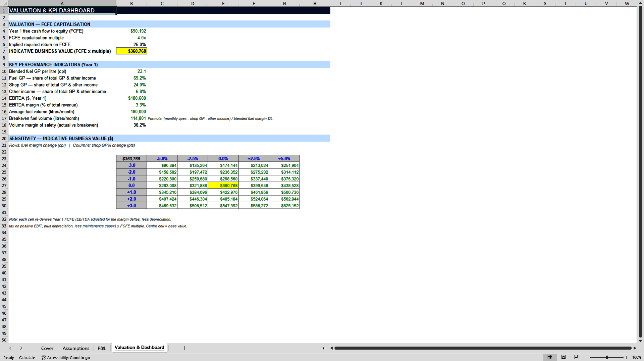
Task: Select sensitivity value $500,736
Action: click(x=284, y=192)
